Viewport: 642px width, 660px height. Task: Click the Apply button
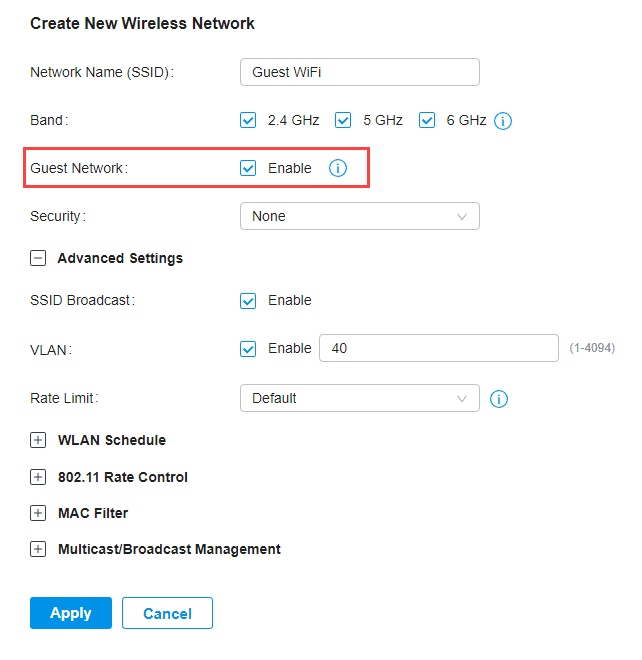[71, 613]
